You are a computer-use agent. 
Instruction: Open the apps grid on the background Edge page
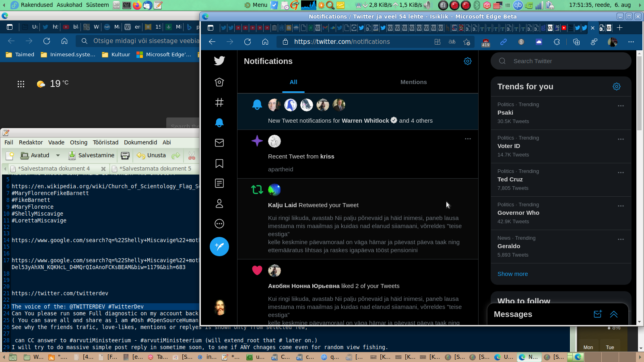tap(21, 84)
